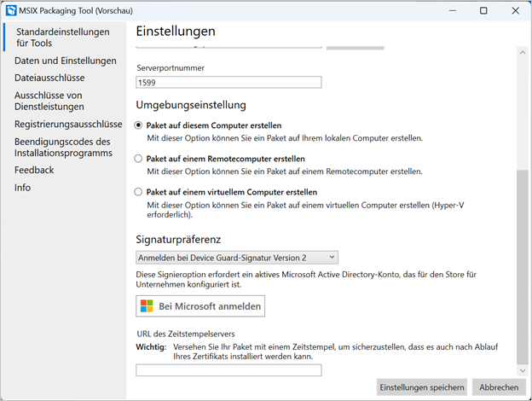532x401 pixels.
Task: Click the 'Umgebungseinstellung' heading
Action: click(191, 105)
